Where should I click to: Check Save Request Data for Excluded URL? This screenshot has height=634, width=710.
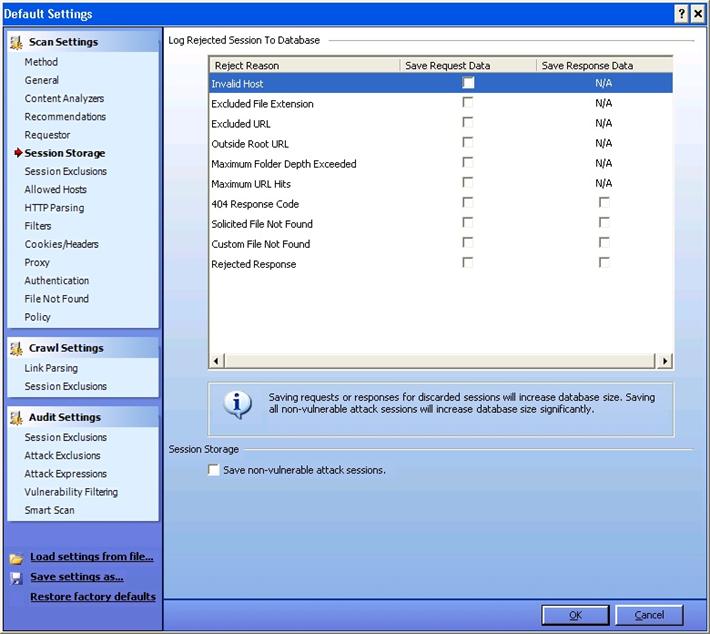(x=468, y=123)
